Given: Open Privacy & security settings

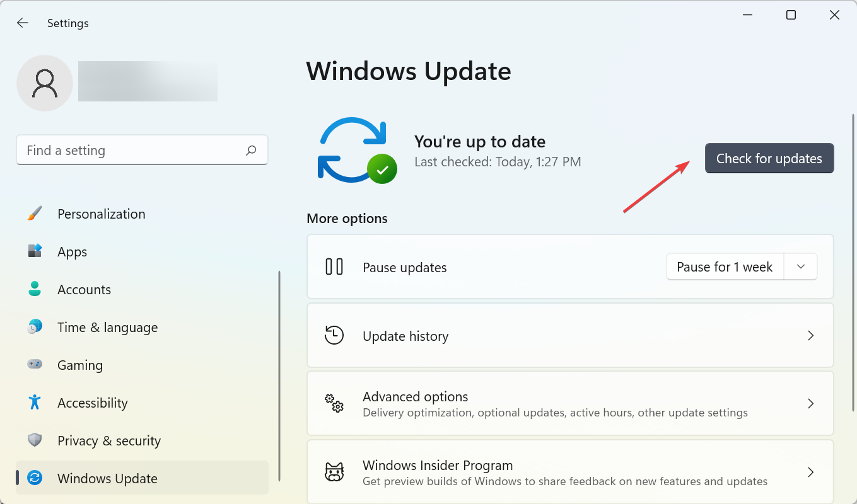Looking at the screenshot, I should click(x=143, y=440).
